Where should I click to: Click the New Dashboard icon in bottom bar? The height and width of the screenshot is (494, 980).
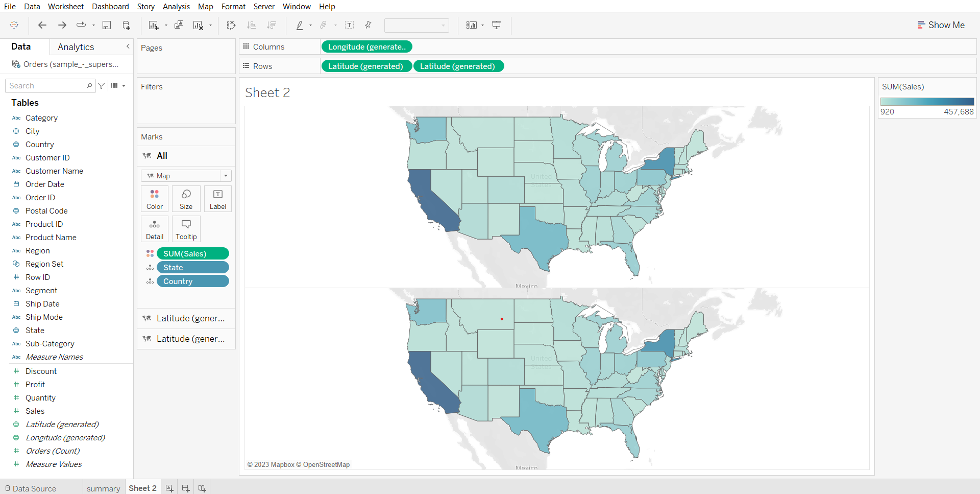coord(186,488)
